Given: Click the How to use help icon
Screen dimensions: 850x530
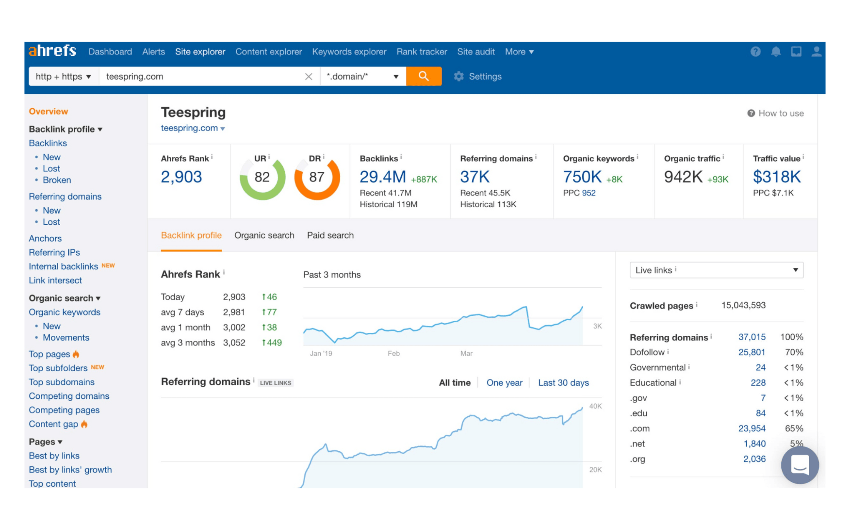Looking at the screenshot, I should pyautogui.click(x=751, y=113).
